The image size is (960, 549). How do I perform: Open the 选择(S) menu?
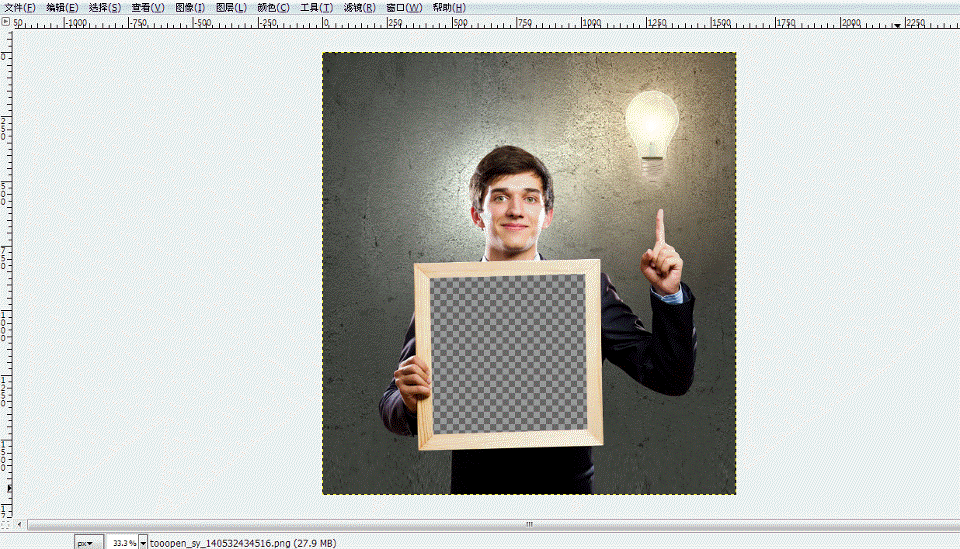105,7
